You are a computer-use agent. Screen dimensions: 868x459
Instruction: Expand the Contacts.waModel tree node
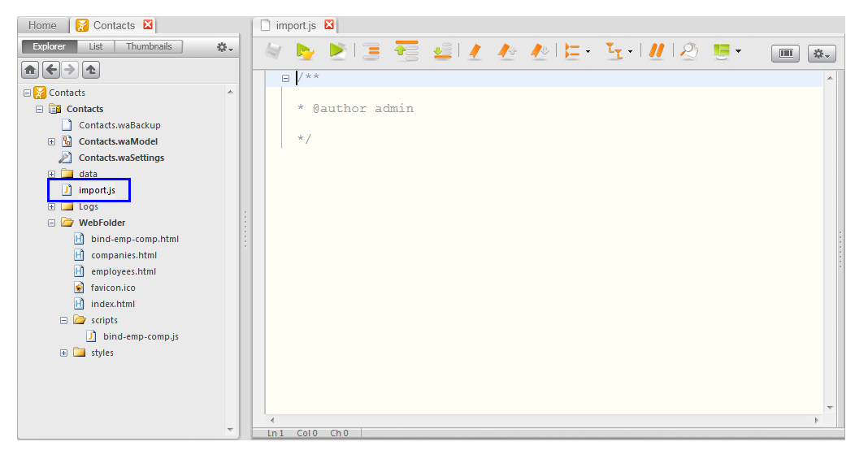pyautogui.click(x=52, y=141)
